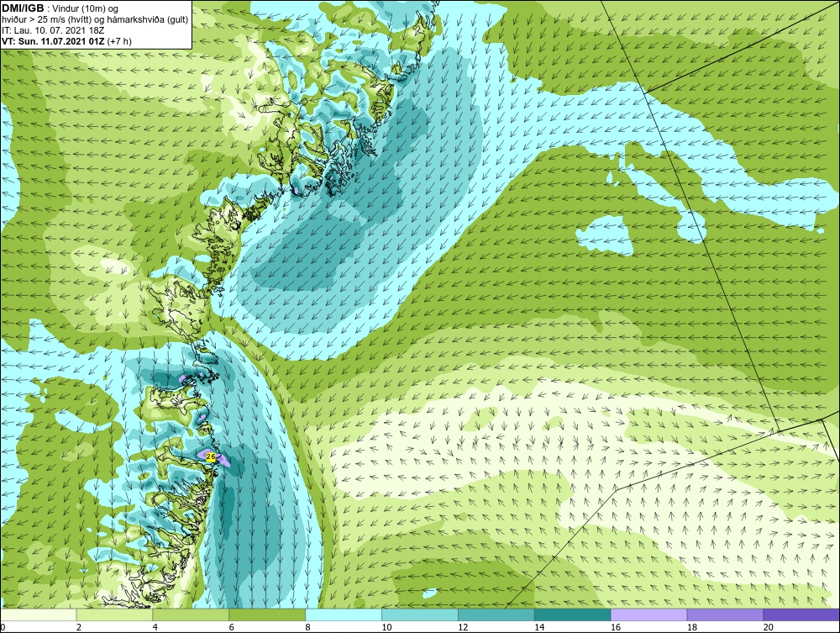This screenshot has height=633, width=840.
Task: Select the 6–8 m/s olive green swatch
Action: [267, 615]
